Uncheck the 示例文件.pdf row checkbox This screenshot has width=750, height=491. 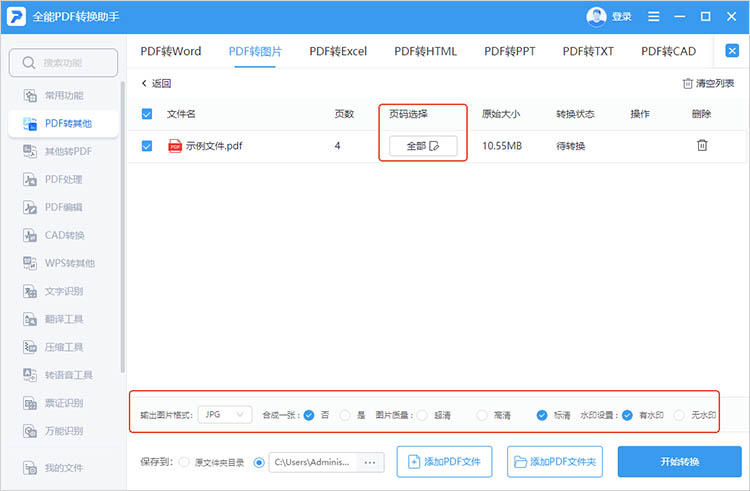tap(147, 146)
